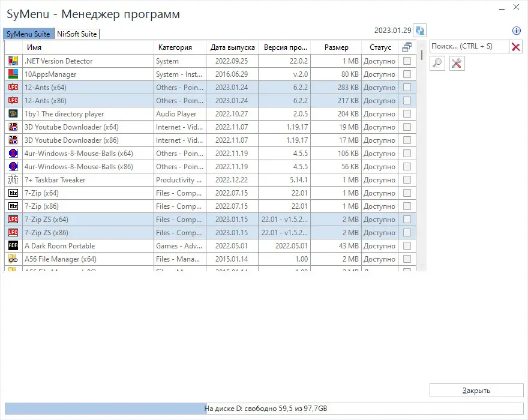Check the 7-Zip (x64) checkbox
Image resolution: width=528 pixels, height=420 pixels.
[x=407, y=193]
